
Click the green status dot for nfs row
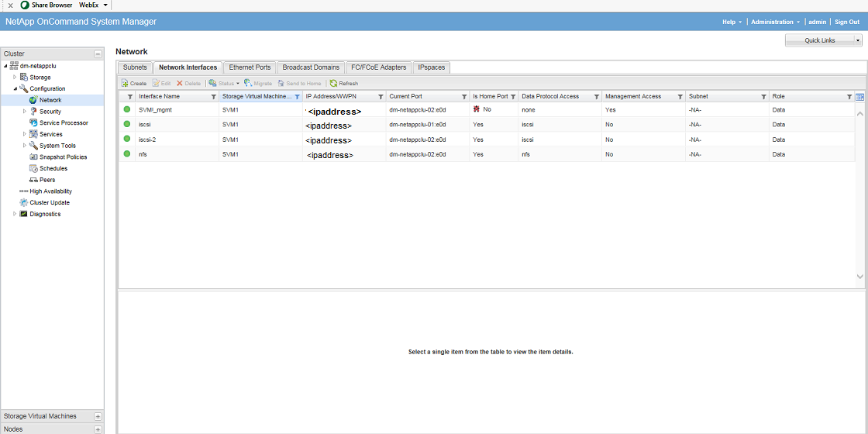(127, 154)
